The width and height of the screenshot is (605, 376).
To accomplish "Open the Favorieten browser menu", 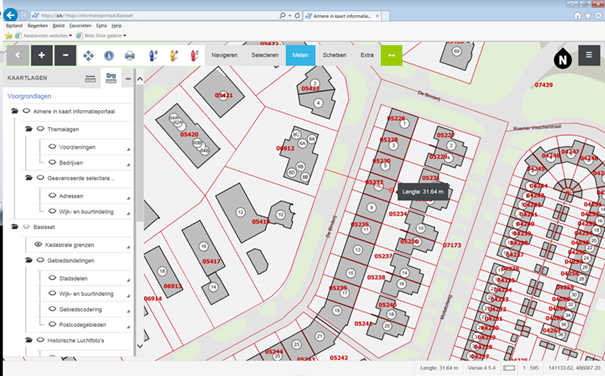I will (x=80, y=26).
